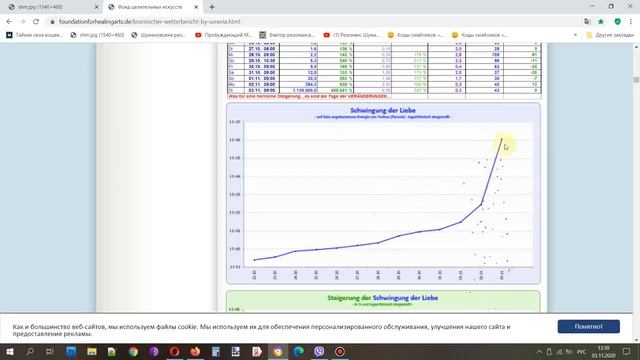Click the Steigerung der Schwingung der Liebe heading
This screenshot has width=640, height=360.
click(383, 298)
